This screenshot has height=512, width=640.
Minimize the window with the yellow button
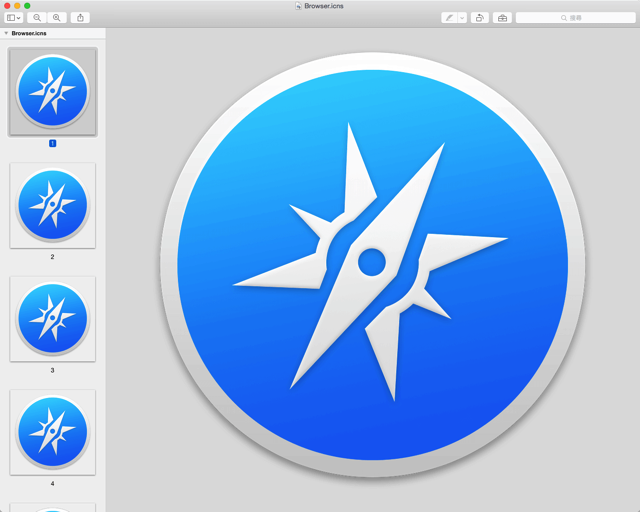[x=17, y=6]
